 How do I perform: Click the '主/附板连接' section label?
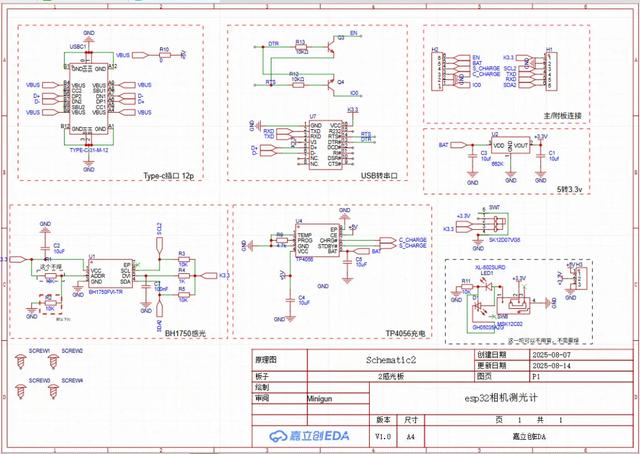point(562,116)
